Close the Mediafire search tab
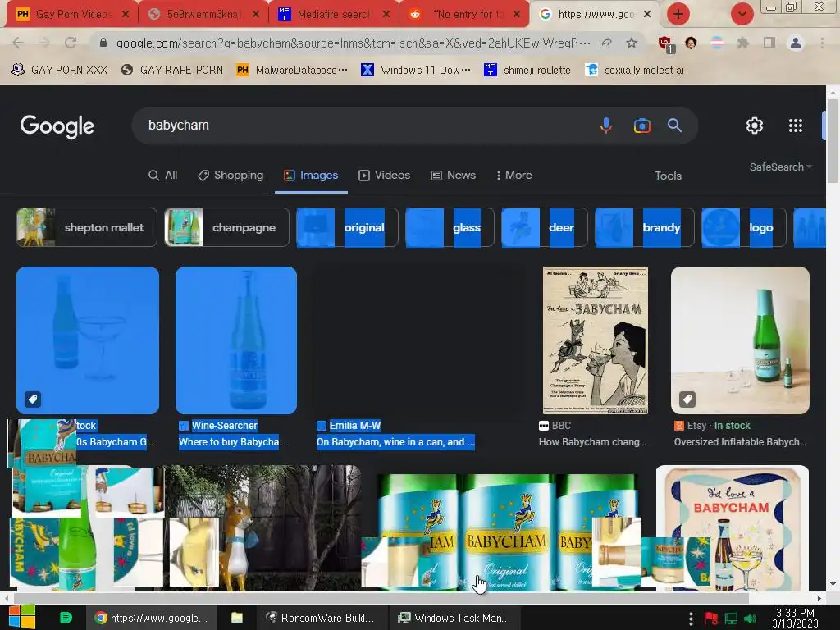Screen dimensions: 840x630 click(386, 15)
